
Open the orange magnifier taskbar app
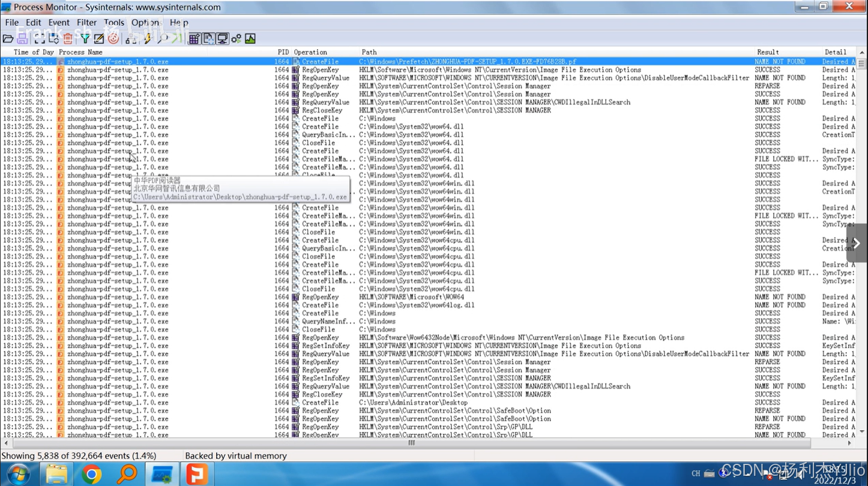127,474
